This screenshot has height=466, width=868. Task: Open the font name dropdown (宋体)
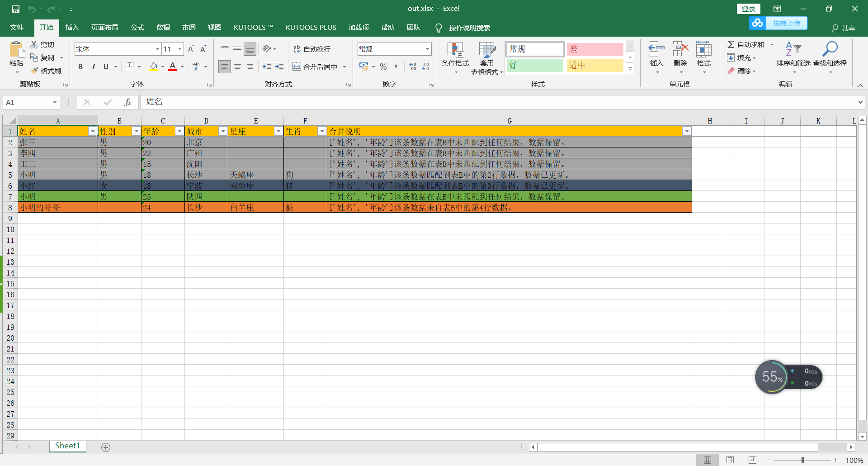coord(157,49)
